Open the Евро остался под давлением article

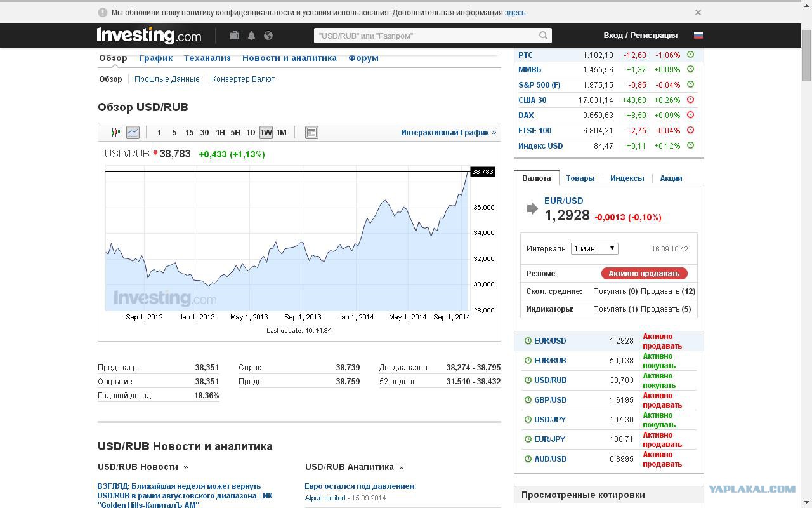pos(360,486)
